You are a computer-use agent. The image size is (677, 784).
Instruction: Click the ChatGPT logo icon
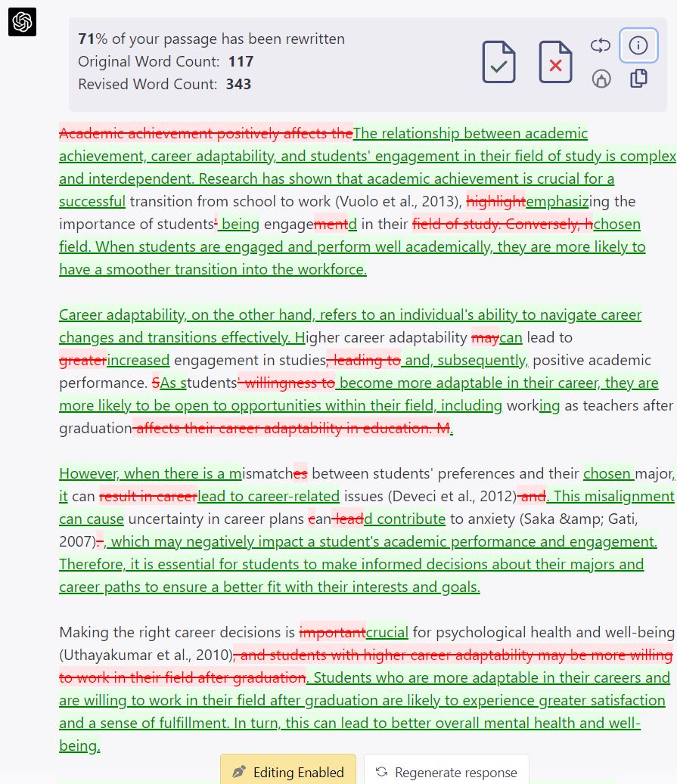[x=22, y=22]
